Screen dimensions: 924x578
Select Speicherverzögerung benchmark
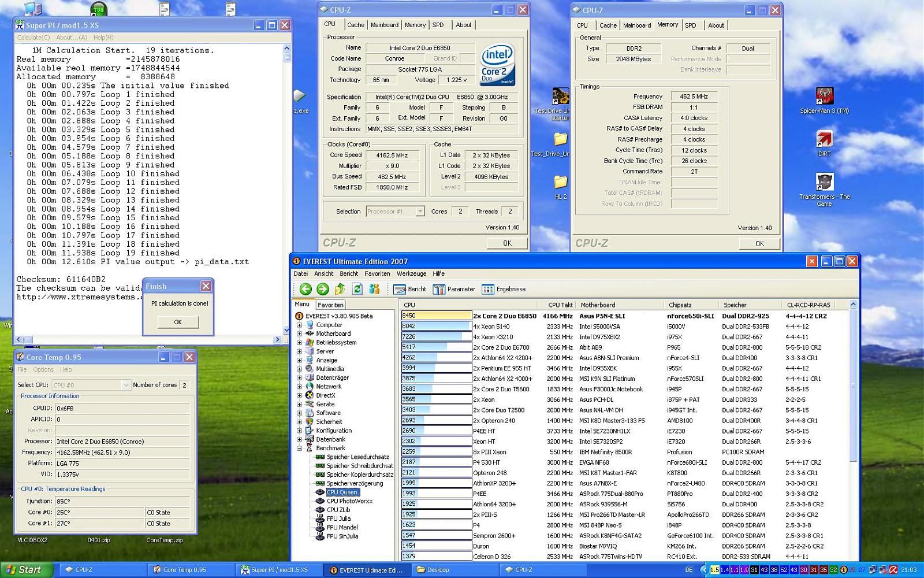point(355,483)
